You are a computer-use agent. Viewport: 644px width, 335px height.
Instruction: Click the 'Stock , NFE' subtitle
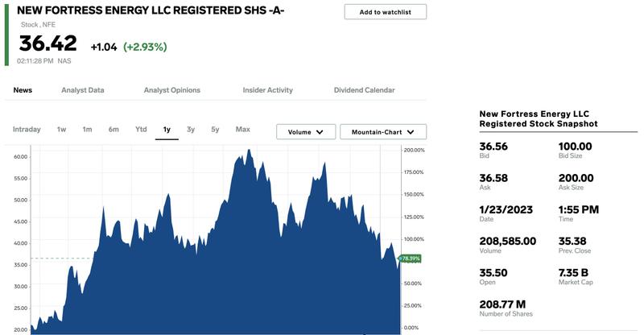coord(38,25)
